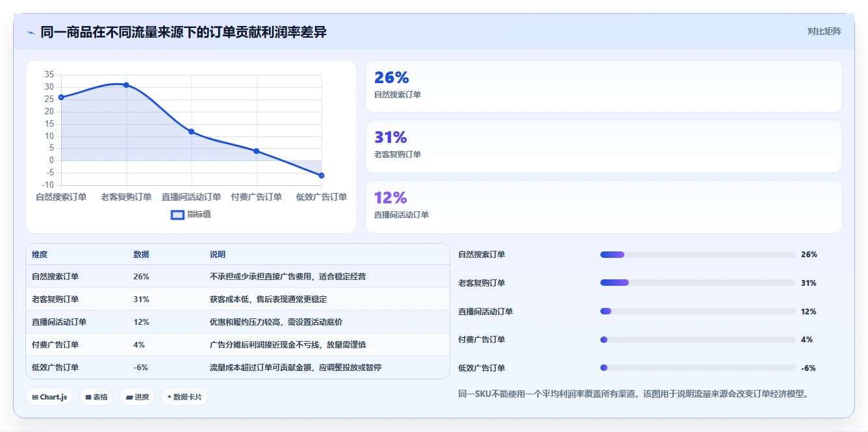This screenshot has width=868, height=432.
Task: Click the progress bar for 自然搜索订单
Action: click(698, 255)
